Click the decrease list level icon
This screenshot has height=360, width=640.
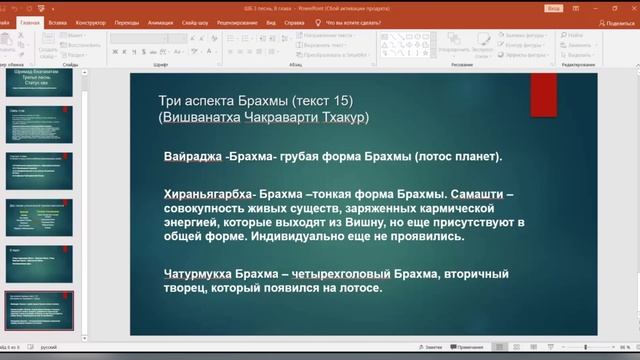[262, 39]
